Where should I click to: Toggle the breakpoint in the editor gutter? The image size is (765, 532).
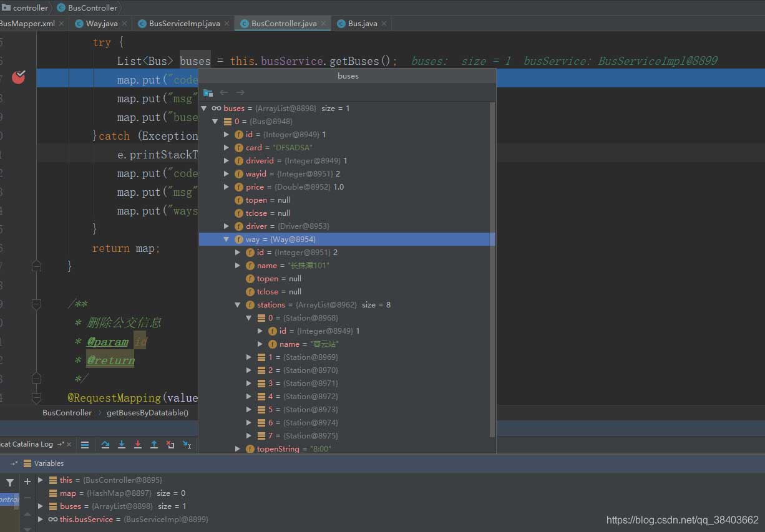19,77
